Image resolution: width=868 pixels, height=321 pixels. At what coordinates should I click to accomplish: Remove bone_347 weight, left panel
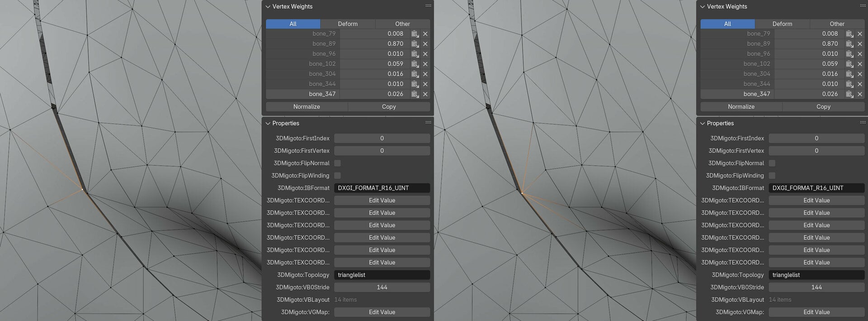pos(425,94)
